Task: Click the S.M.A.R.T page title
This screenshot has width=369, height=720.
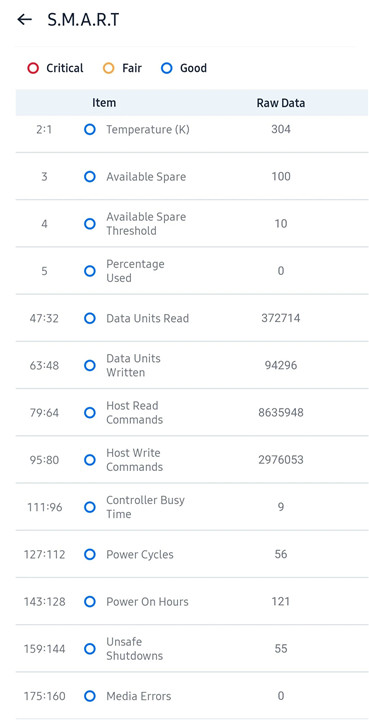Action: point(84,20)
